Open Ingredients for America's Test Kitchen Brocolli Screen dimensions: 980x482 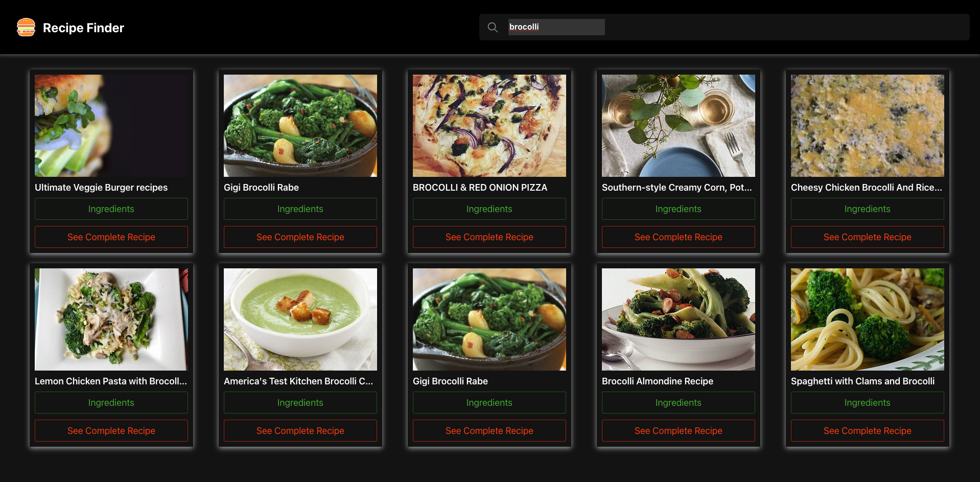point(300,402)
